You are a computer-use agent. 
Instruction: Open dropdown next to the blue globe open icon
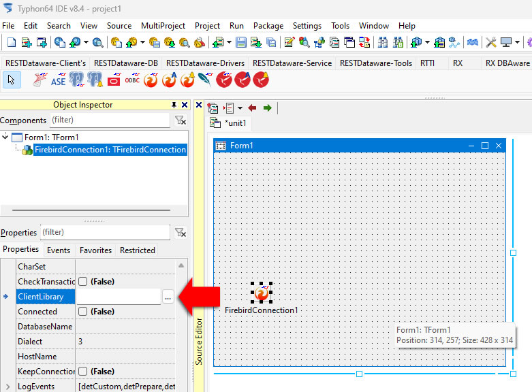(x=86, y=42)
